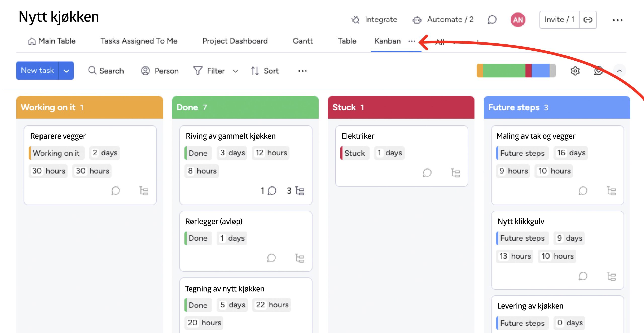The height and width of the screenshot is (333, 644).
Task: Expand the New task dropdown arrow
Action: click(x=66, y=71)
